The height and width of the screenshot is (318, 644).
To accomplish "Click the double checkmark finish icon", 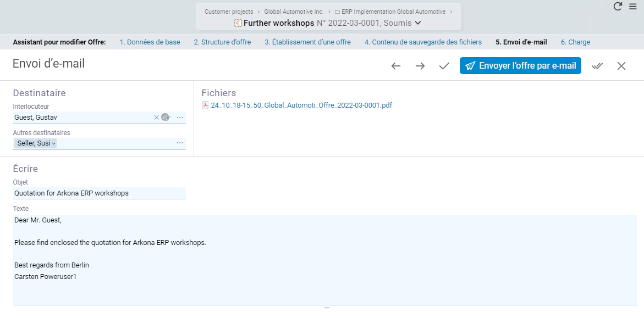I will pyautogui.click(x=597, y=66).
